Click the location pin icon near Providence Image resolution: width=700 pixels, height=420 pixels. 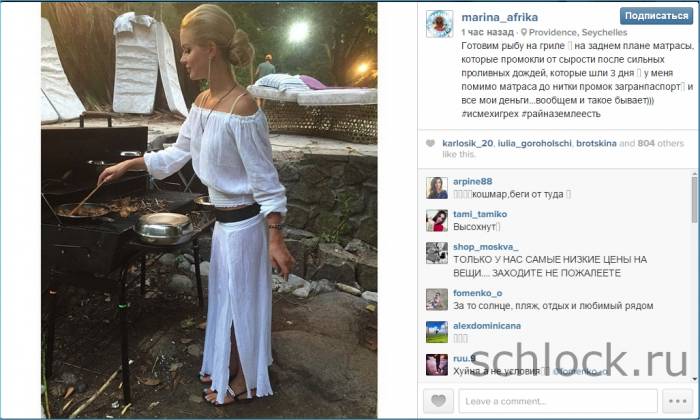pyautogui.click(x=524, y=32)
